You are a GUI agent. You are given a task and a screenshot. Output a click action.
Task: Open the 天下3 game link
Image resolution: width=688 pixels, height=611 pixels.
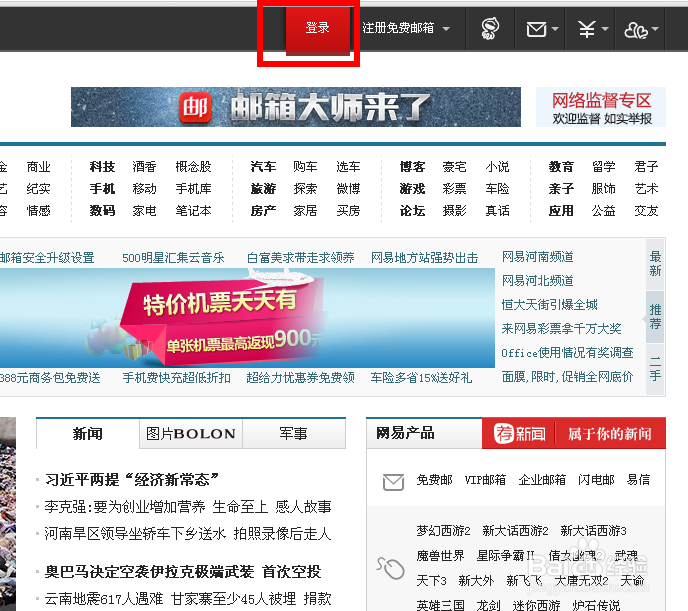tap(431, 581)
